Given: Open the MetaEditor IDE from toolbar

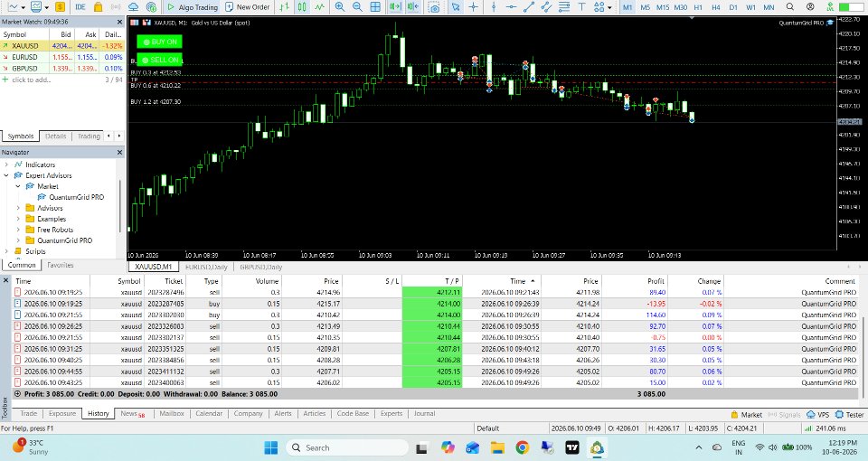Looking at the screenshot, I should pos(80,7).
